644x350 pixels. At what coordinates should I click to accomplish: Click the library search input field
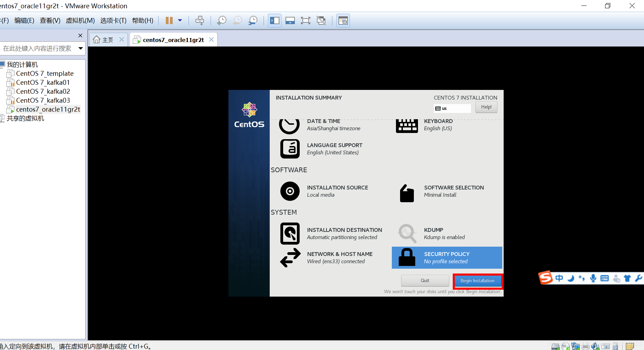point(37,49)
